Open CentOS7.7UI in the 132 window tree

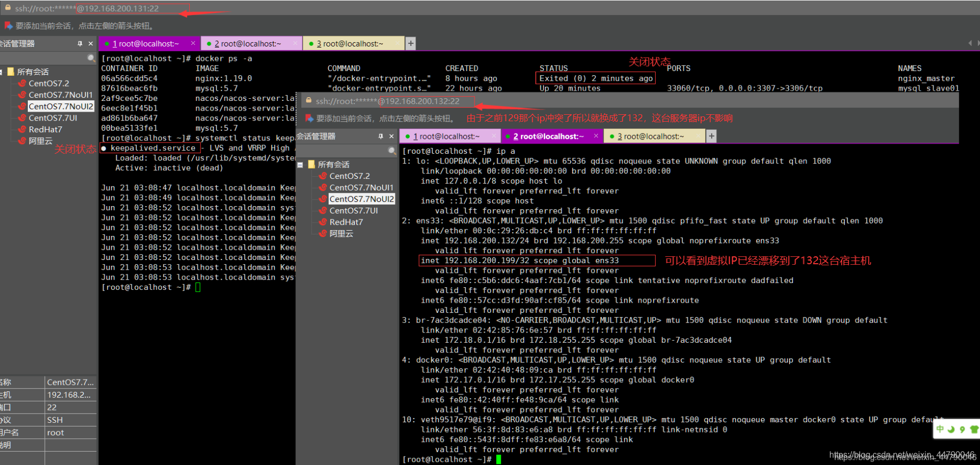pyautogui.click(x=354, y=210)
